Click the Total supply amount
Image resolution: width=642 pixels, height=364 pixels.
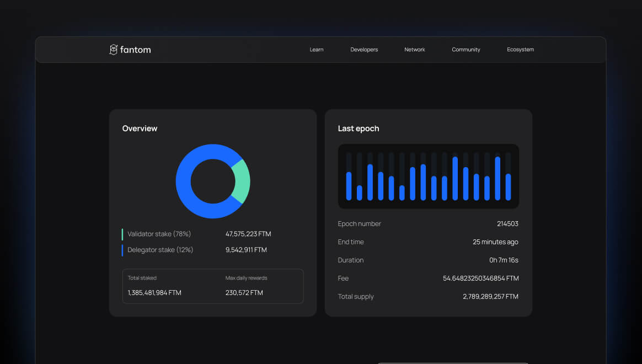pyautogui.click(x=490, y=297)
